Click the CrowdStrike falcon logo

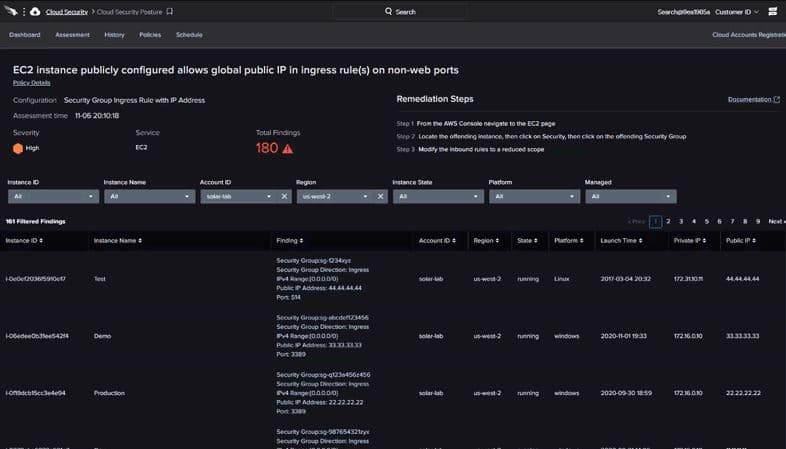click(11, 11)
